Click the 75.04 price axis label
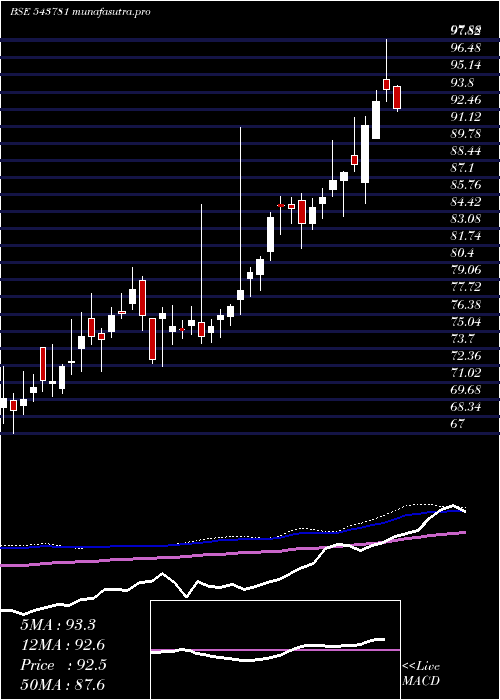The height and width of the screenshot is (700, 500). pos(466,321)
